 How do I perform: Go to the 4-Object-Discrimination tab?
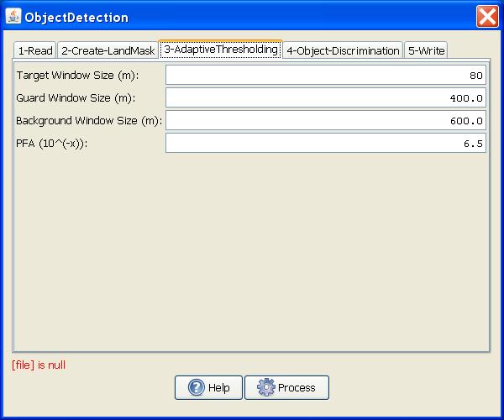click(x=343, y=50)
